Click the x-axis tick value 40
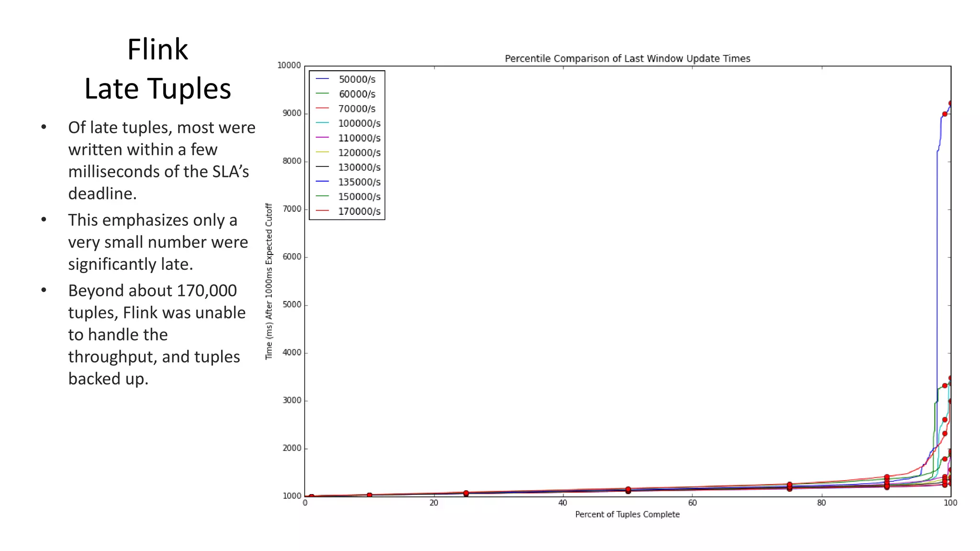 click(563, 503)
